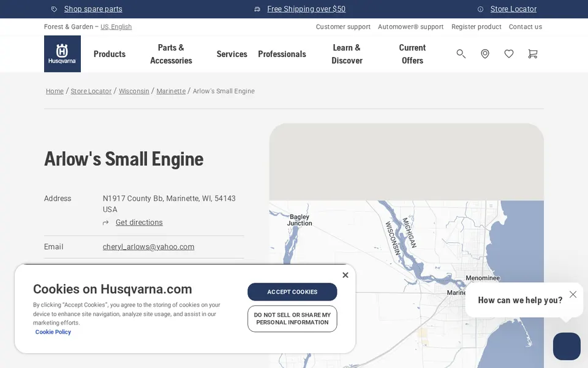The width and height of the screenshot is (588, 368).
Task: Go to Home breadcrumb
Action: click(x=55, y=91)
